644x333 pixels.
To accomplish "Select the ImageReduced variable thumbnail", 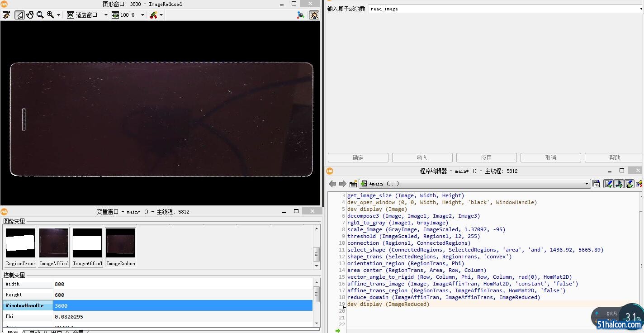I will tap(121, 247).
